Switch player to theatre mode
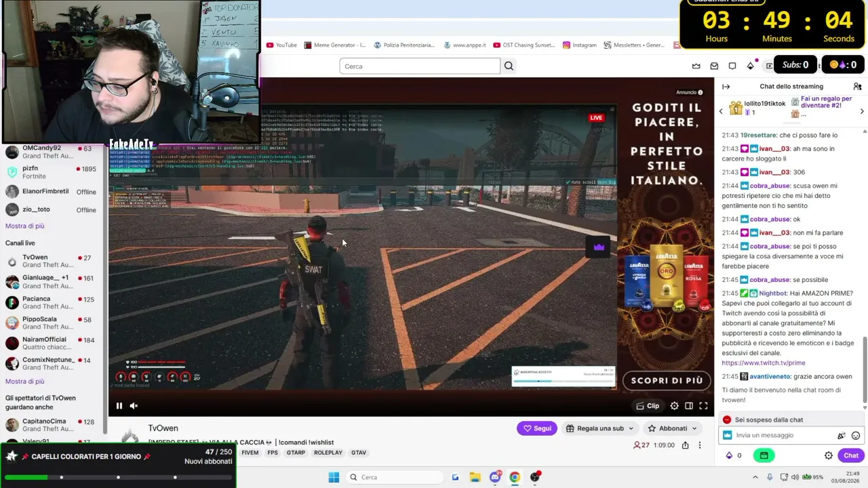The image size is (868, 488). coord(689,406)
